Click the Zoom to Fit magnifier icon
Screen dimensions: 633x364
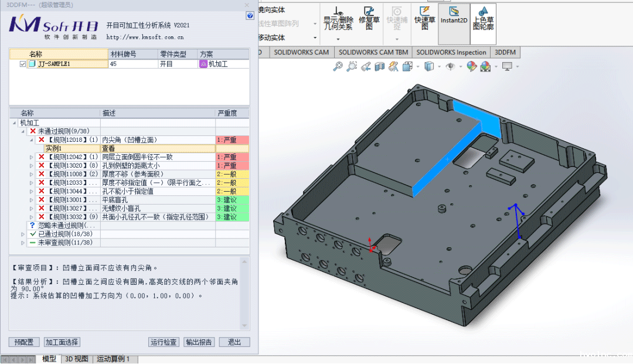pyautogui.click(x=338, y=67)
